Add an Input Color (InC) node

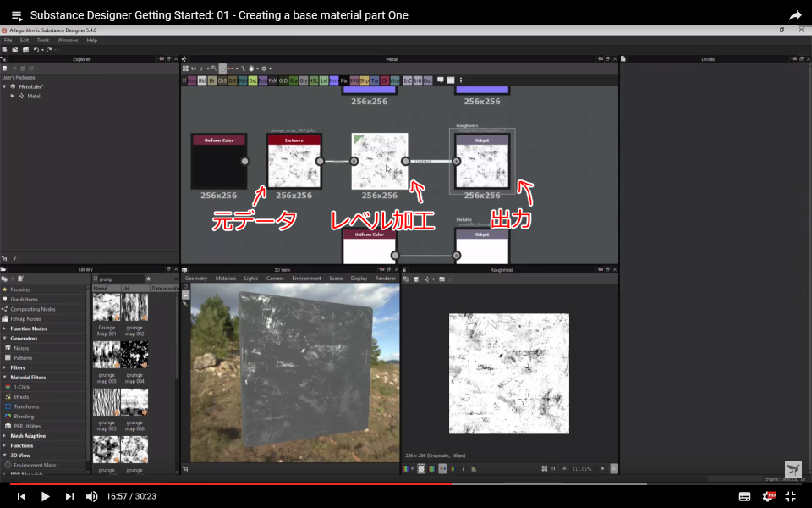408,80
